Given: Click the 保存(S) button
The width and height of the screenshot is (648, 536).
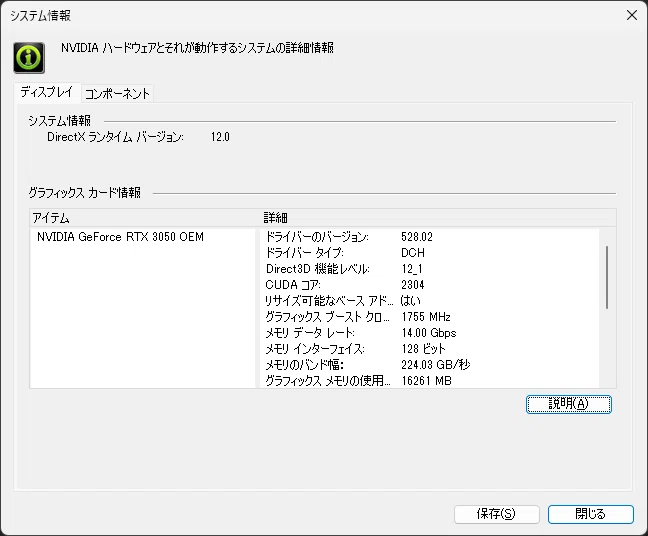Looking at the screenshot, I should (496, 514).
